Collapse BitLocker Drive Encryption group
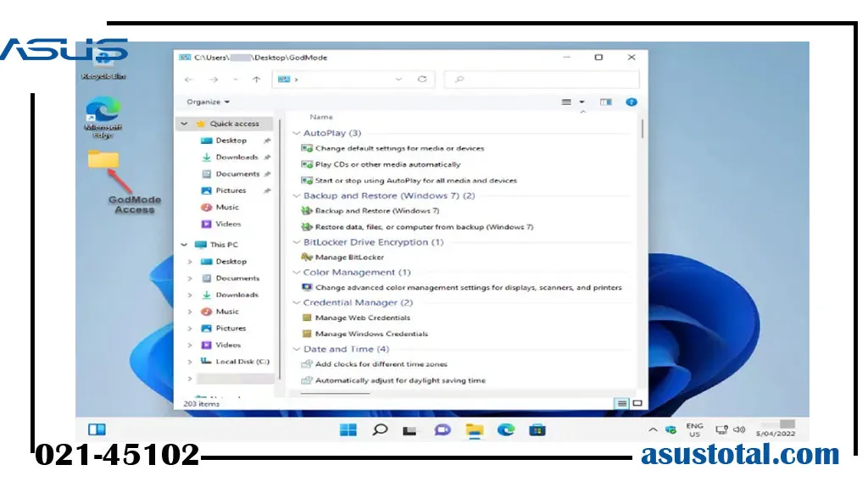The width and height of the screenshot is (868, 487). [297, 242]
